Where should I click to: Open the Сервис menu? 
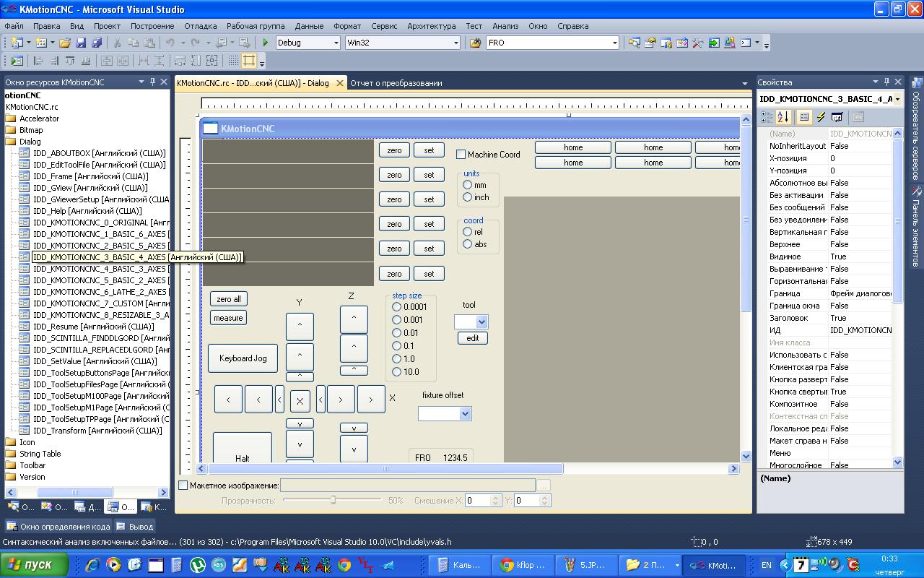click(384, 26)
